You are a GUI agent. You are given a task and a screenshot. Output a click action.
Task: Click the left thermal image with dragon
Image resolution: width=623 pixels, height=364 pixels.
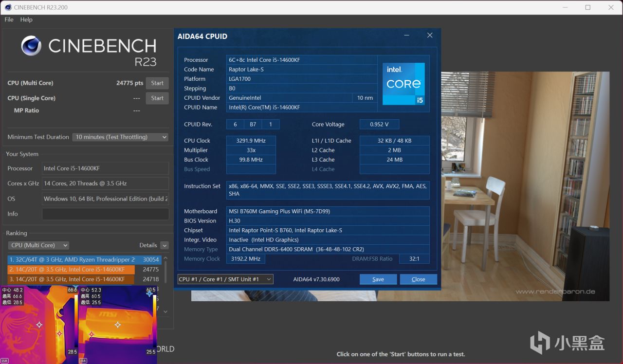click(38, 325)
